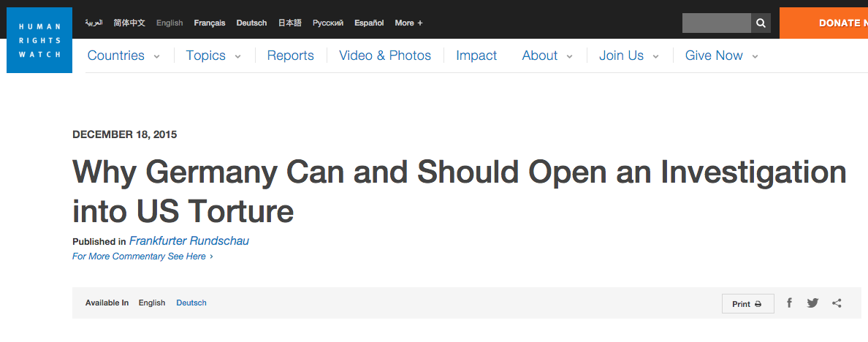
Task: Expand the Topics dropdown menu
Action: tap(213, 56)
